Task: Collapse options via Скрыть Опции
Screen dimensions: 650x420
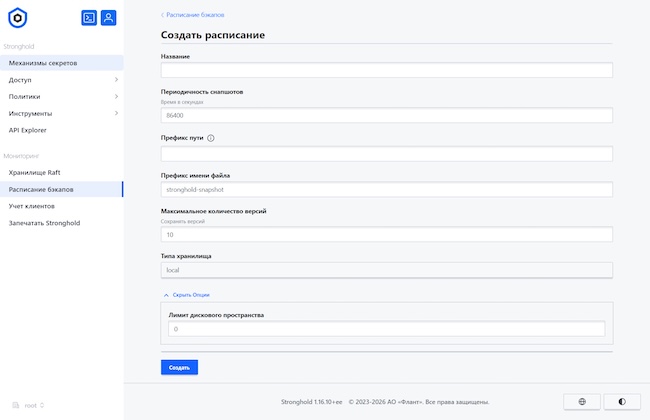Action: (x=189, y=295)
